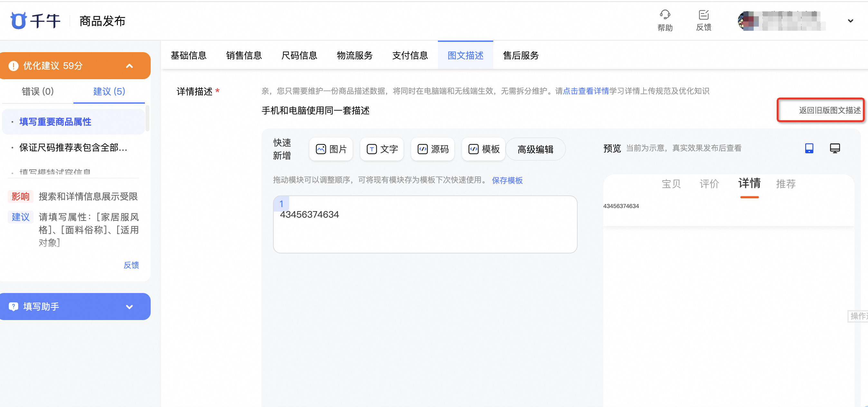This screenshot has width=868, height=407.
Task: Add a 文字 text module
Action: coord(382,149)
